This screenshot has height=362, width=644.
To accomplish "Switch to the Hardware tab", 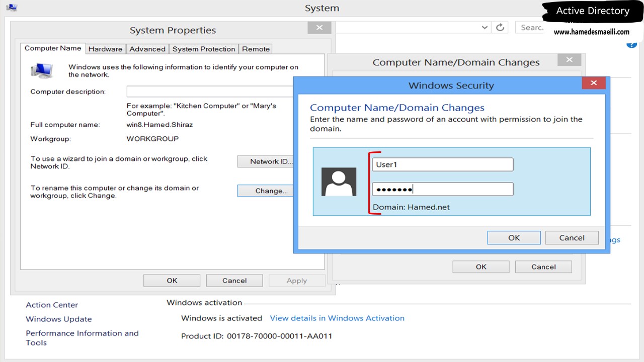I will 105,49.
